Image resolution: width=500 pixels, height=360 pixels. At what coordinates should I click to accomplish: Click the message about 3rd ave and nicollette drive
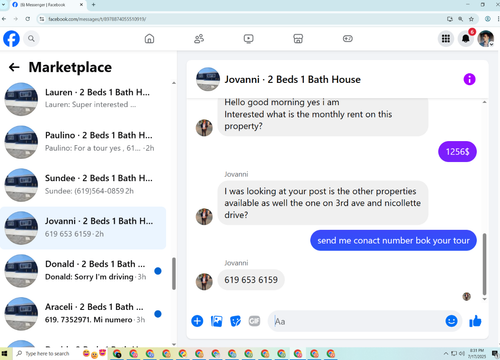point(323,203)
